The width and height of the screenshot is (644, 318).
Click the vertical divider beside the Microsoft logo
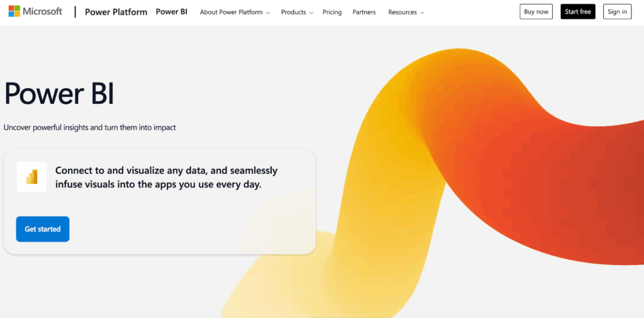(75, 12)
